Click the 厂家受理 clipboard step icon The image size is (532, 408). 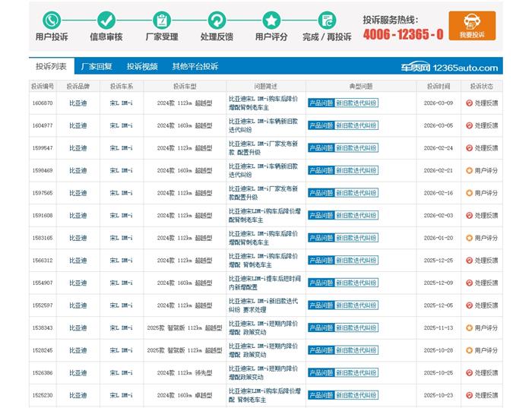tap(161, 20)
